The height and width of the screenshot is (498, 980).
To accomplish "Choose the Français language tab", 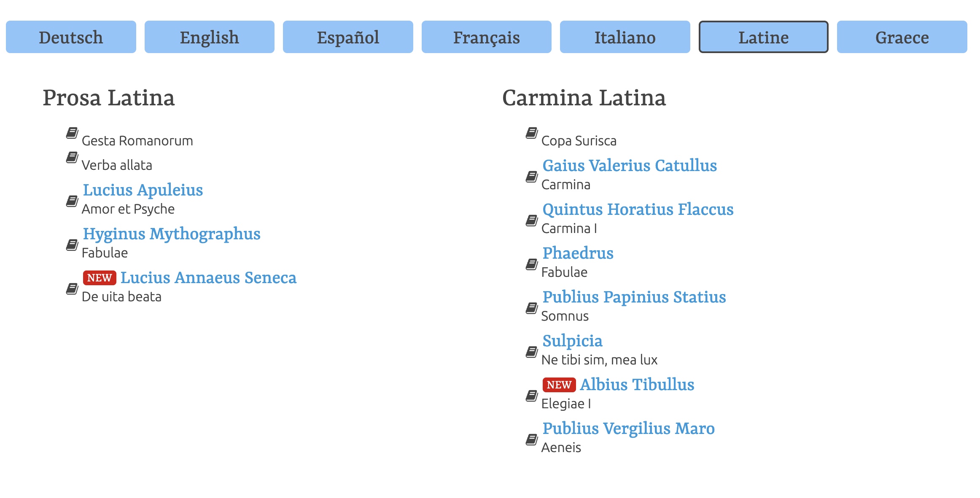I will pos(487,37).
